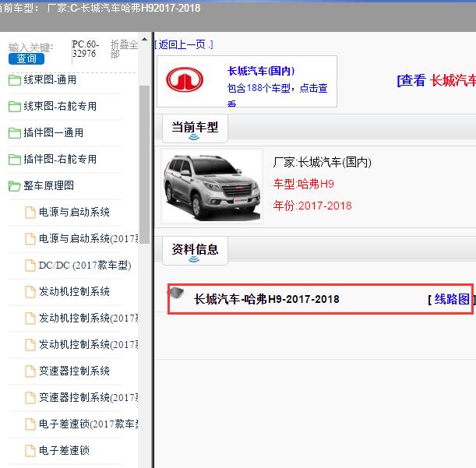Screen dimensions: 476x468
Task: Open the 线路图 link
Action: click(x=452, y=299)
